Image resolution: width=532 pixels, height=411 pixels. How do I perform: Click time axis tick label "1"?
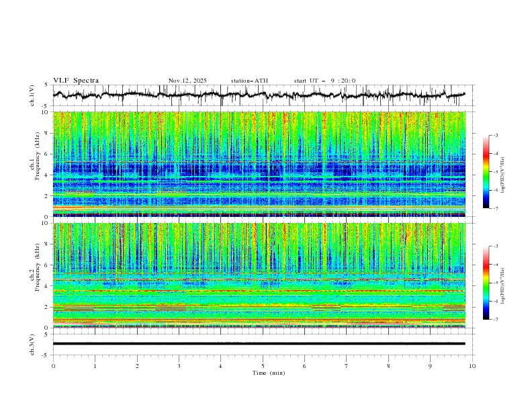95,366
